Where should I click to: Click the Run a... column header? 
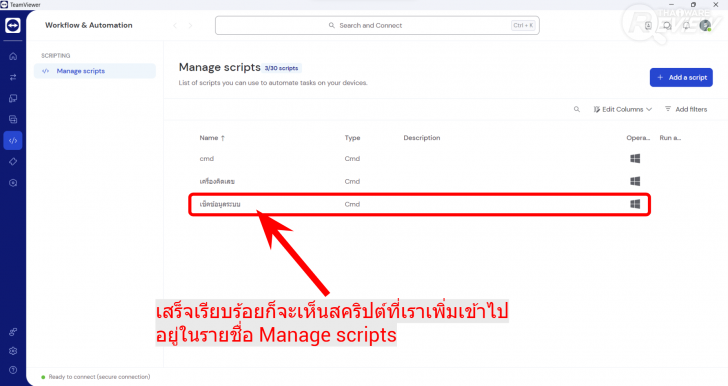pos(670,137)
